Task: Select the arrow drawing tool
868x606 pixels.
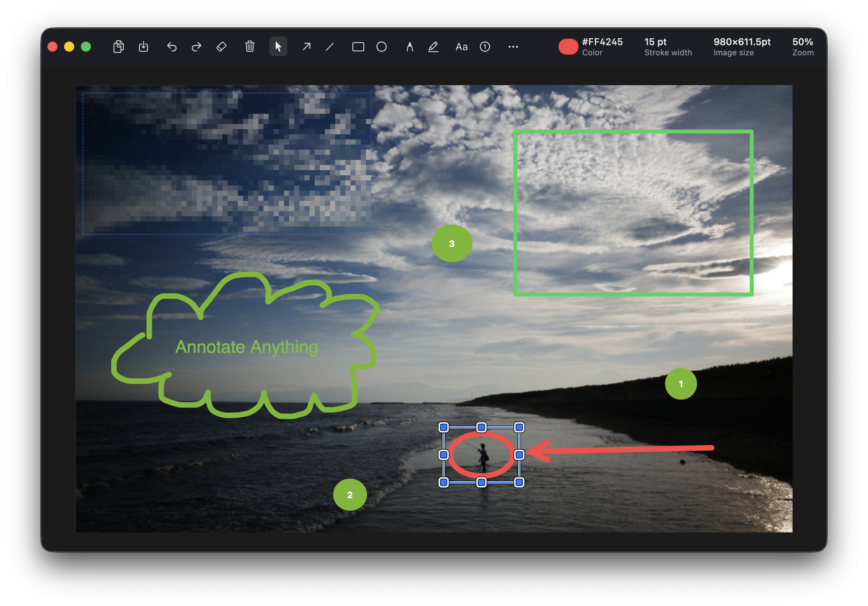Action: point(307,47)
